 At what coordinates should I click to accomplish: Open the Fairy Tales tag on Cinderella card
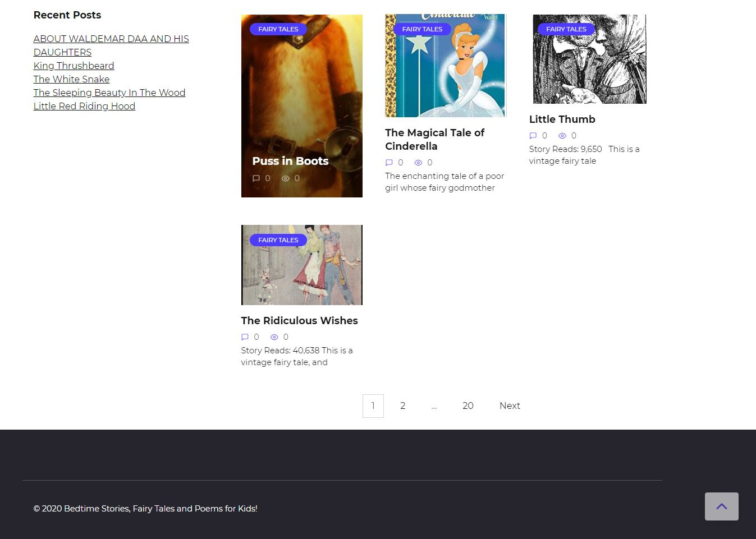[x=422, y=29]
